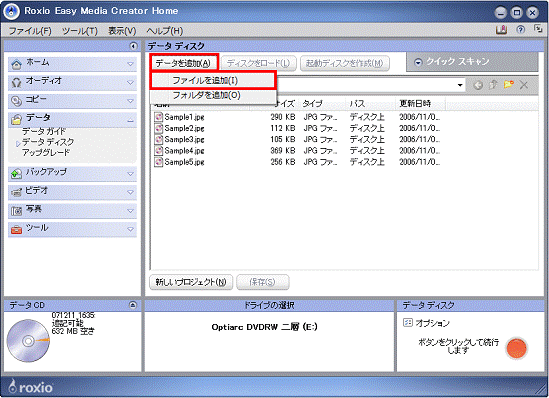Click the headphones audio icon
Viewport: 549px width, 398px height.
point(16,83)
